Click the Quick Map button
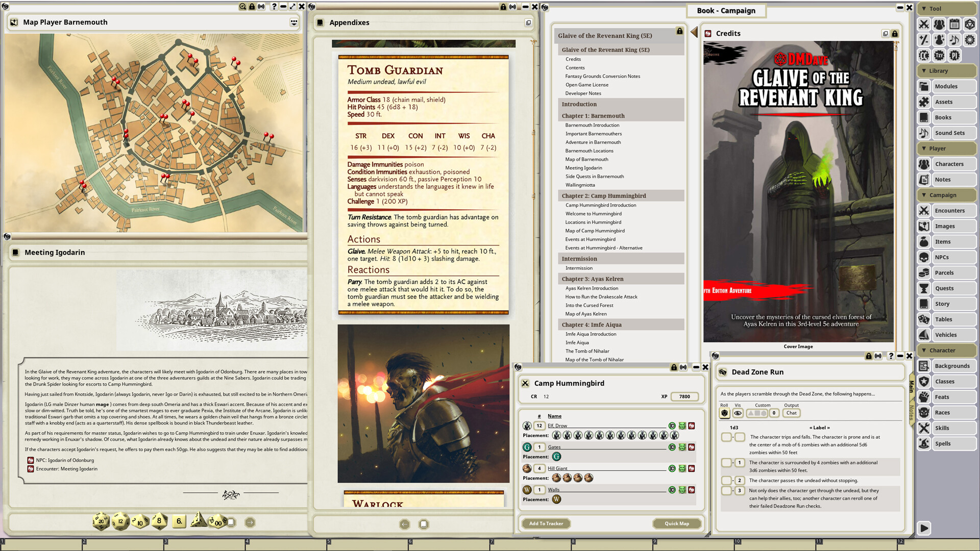This screenshot has width=980, height=551. 677,523
